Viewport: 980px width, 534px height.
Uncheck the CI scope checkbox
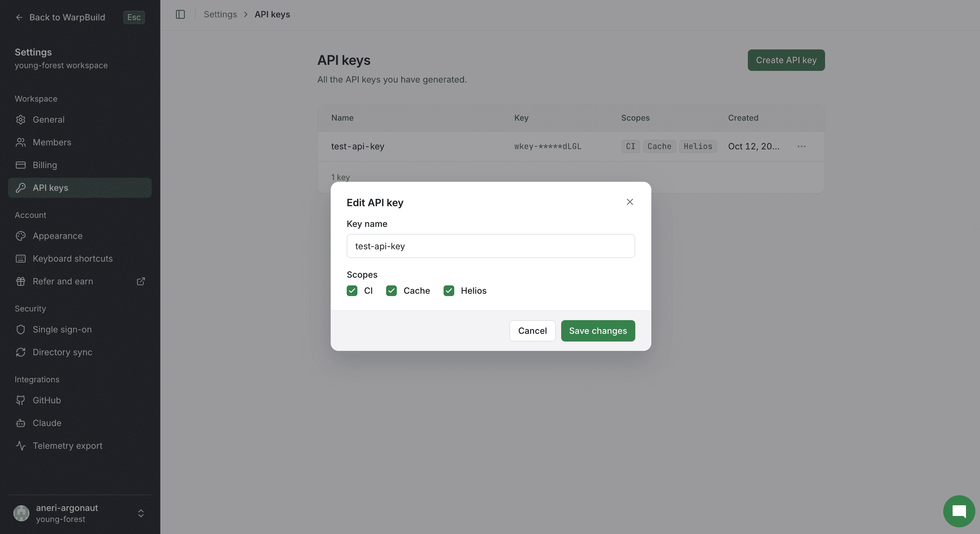point(352,291)
